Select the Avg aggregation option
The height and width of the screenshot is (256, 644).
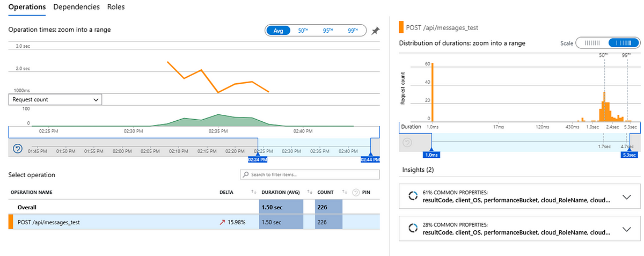(278, 31)
